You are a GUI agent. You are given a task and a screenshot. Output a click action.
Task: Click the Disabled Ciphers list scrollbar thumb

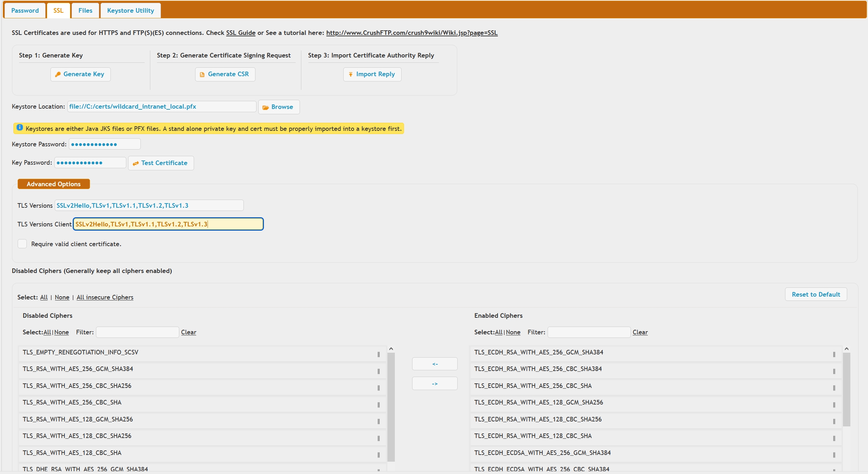[x=391, y=407]
